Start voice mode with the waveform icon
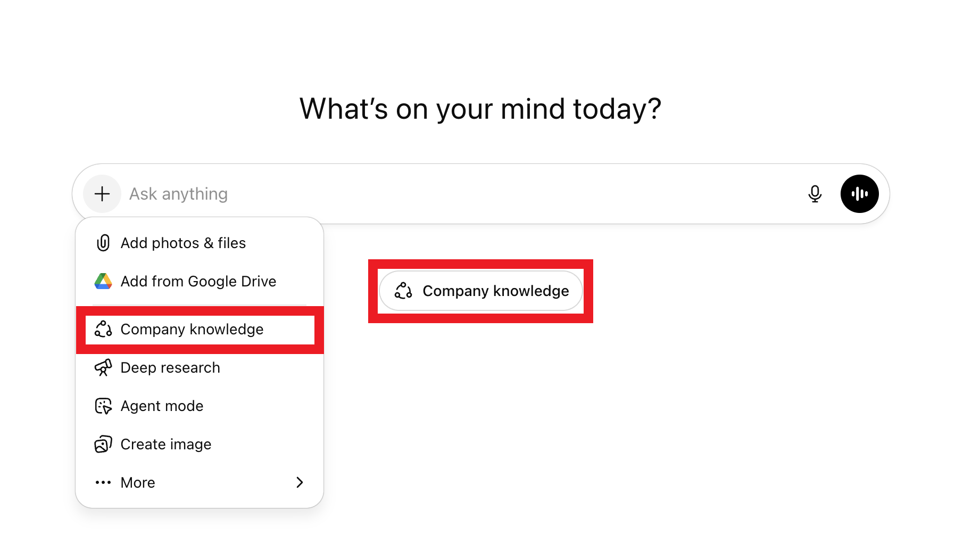 point(859,193)
